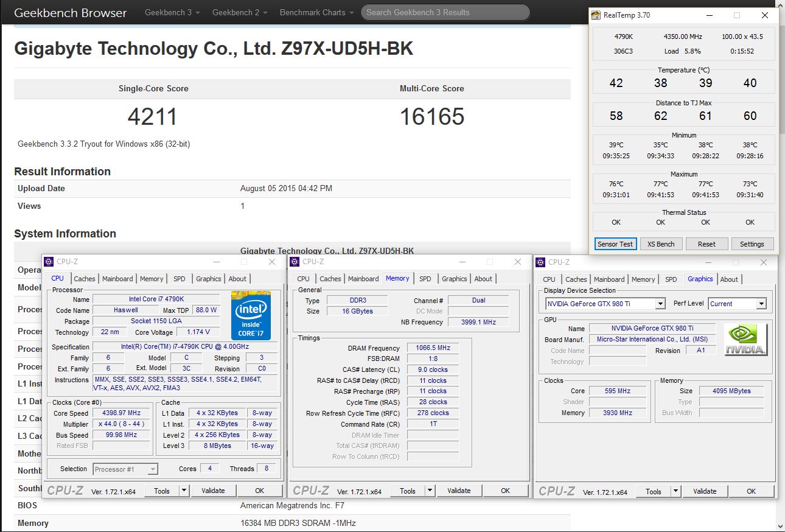Click the Load 5.8% reading in RealTemp

[x=683, y=51]
